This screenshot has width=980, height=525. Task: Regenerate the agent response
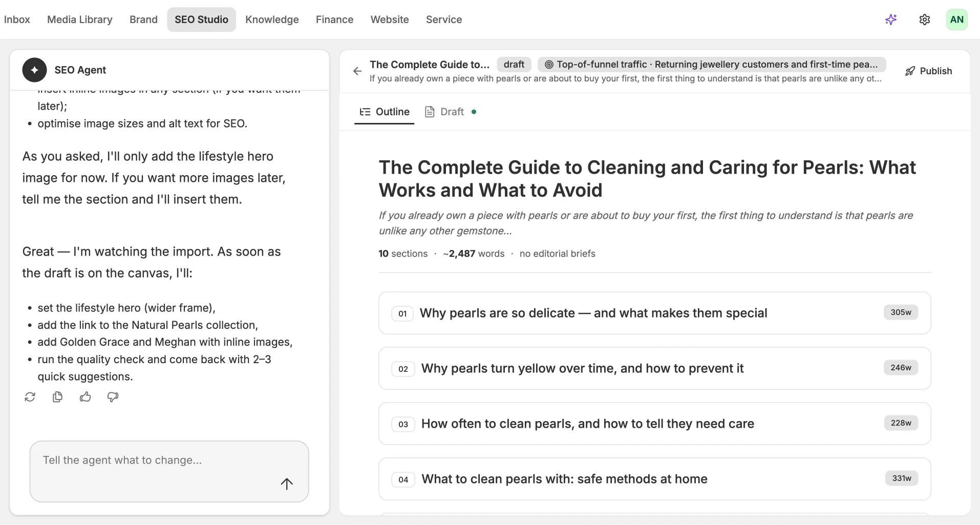(x=30, y=397)
